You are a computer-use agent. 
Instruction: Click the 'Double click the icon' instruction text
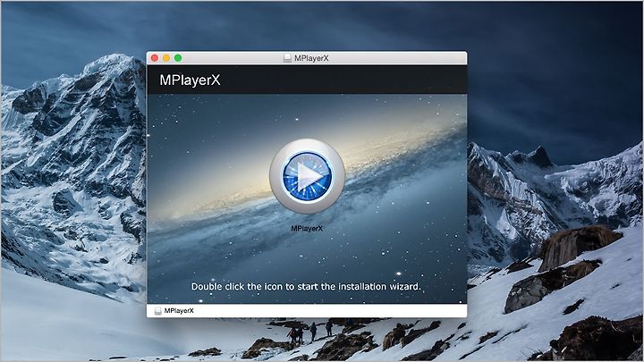coord(306,287)
